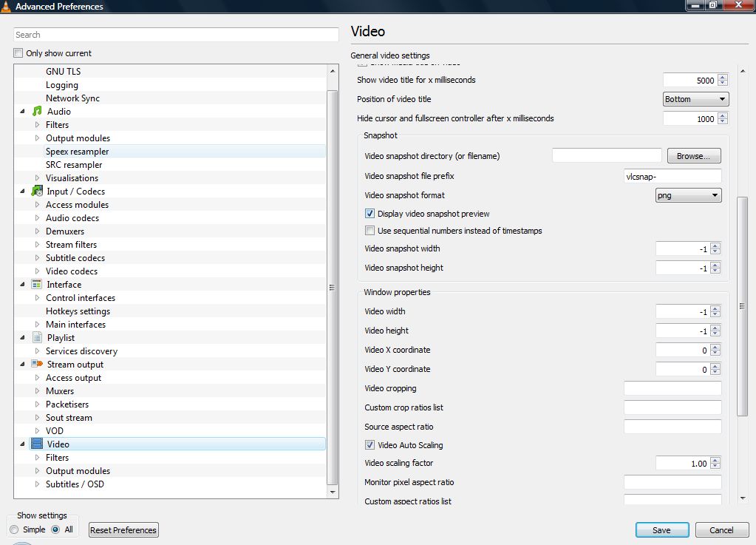Click the Input / Codecs category icon
756x545 pixels.
(37, 192)
